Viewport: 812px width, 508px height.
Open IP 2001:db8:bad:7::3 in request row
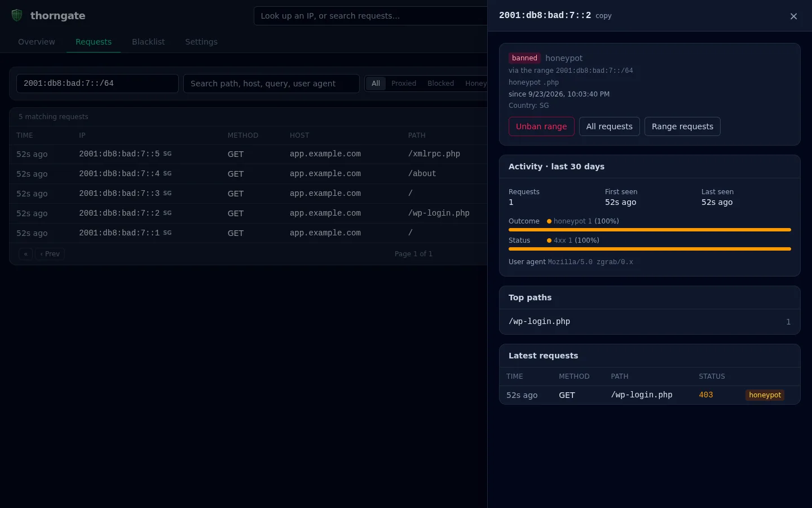click(x=119, y=194)
